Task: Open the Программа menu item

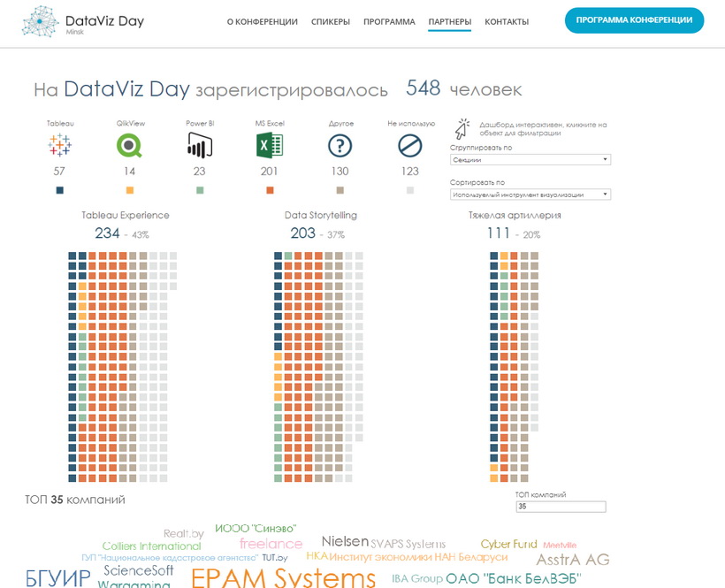Action: [x=389, y=22]
